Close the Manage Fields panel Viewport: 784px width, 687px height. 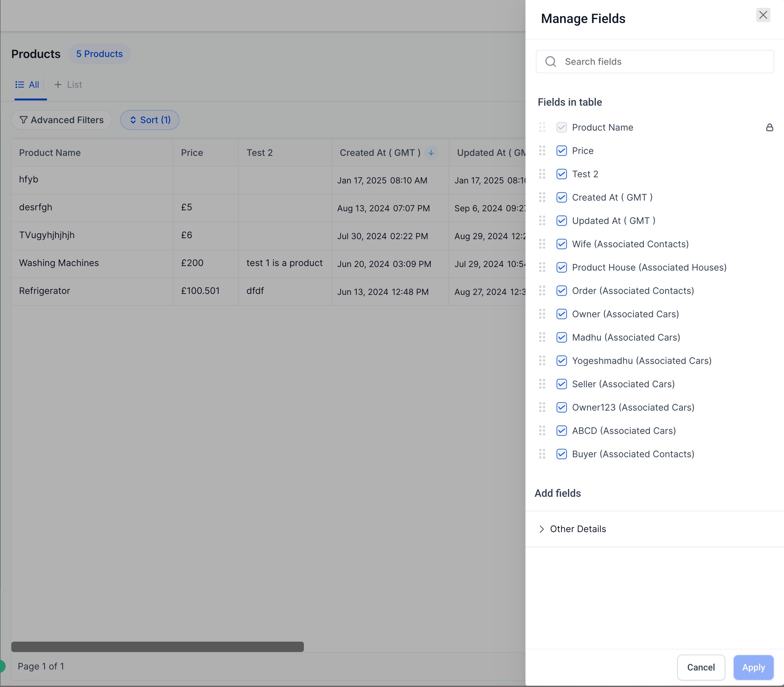coord(763,15)
